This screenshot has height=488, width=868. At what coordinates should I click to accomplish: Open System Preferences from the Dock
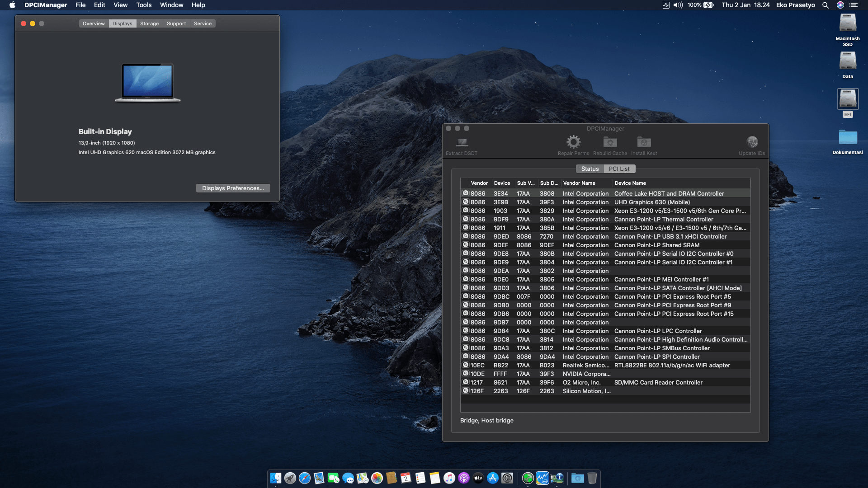[507, 478]
